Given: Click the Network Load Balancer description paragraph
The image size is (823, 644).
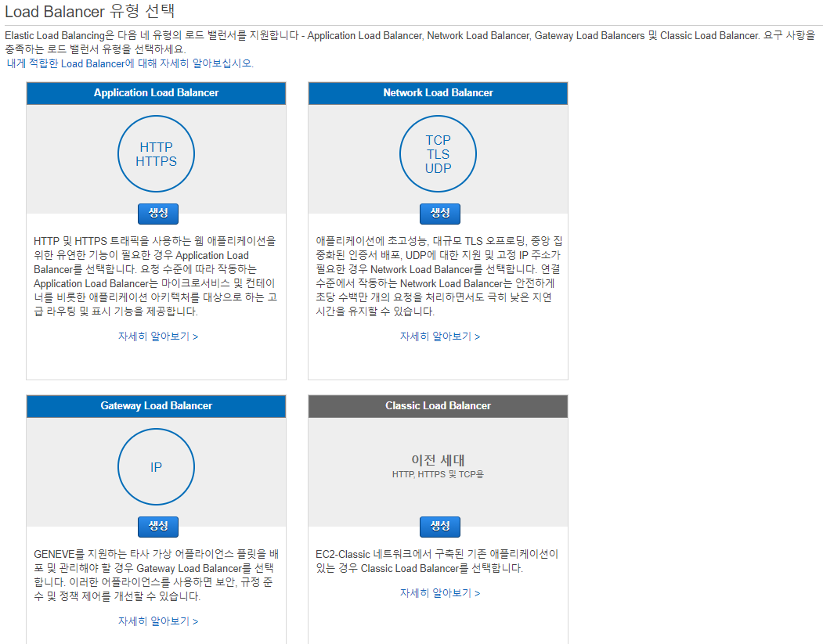Looking at the screenshot, I should 439,276.
